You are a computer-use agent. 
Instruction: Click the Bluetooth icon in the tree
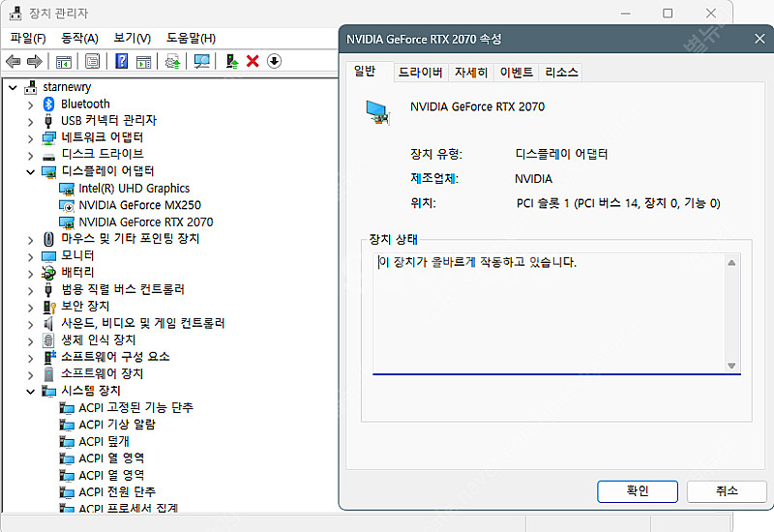[x=48, y=104]
